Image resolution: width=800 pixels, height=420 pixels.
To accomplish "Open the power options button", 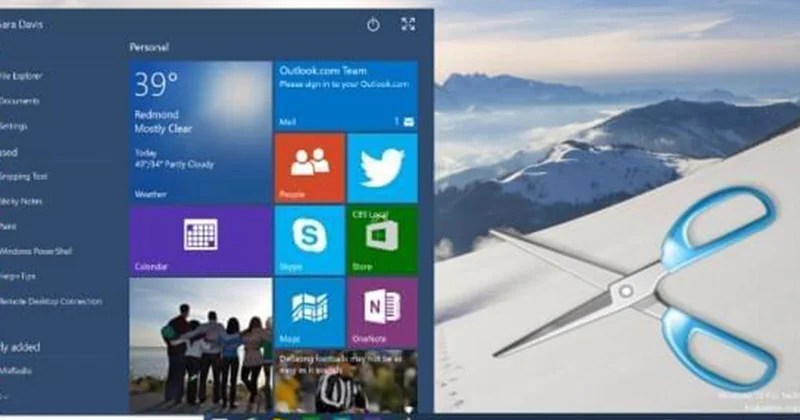I will pyautogui.click(x=373, y=24).
